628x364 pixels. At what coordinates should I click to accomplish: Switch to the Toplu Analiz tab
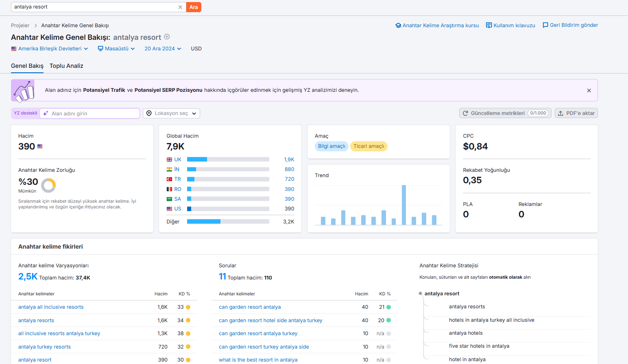pos(66,66)
